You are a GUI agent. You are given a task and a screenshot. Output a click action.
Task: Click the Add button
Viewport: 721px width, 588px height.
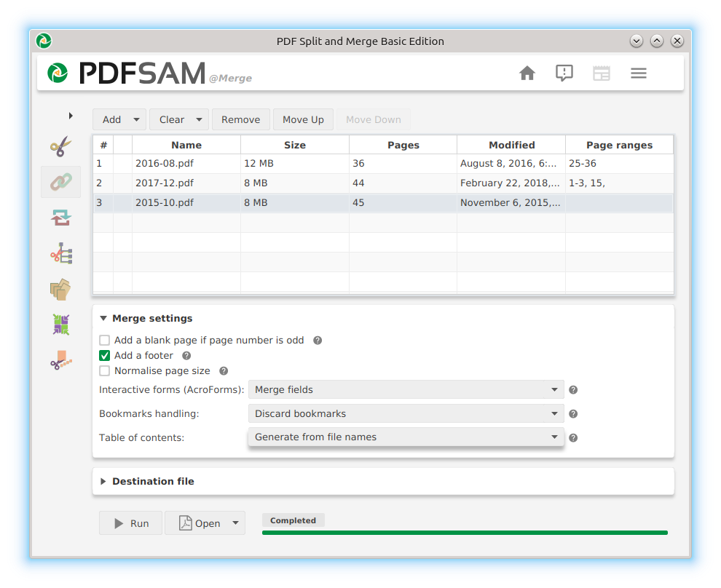[x=111, y=119]
